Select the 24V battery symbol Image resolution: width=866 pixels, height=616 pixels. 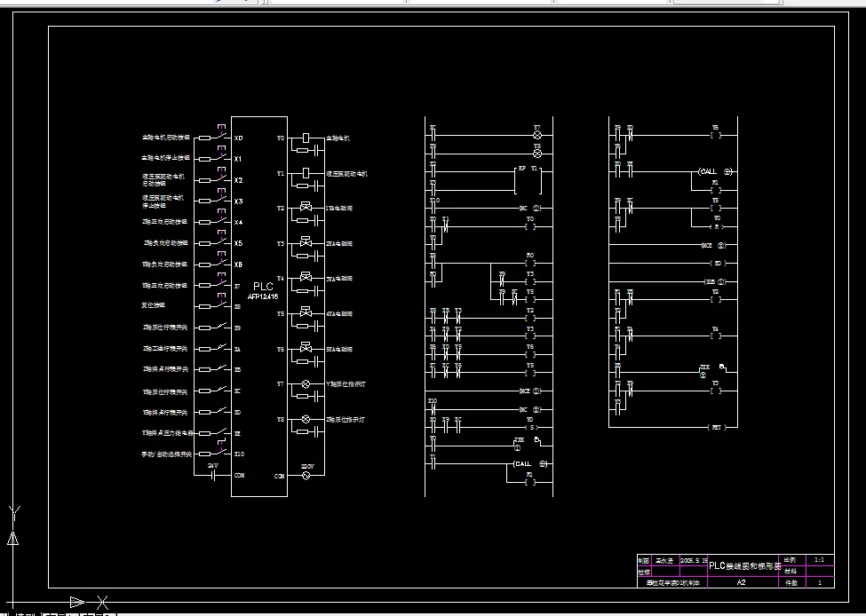214,475
